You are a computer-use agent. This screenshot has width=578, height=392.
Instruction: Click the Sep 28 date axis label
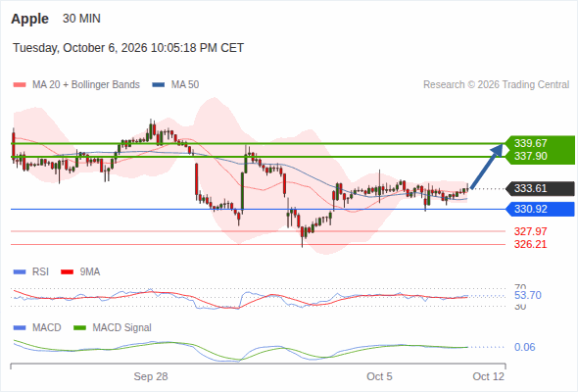tap(151, 376)
